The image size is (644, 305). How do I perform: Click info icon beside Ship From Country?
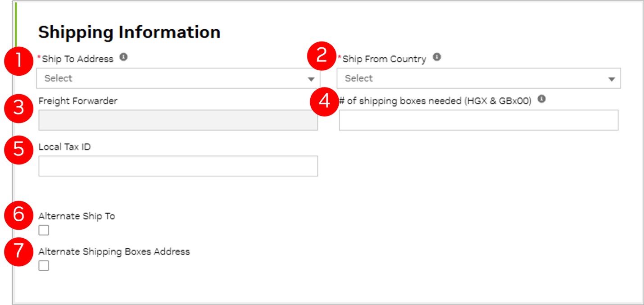(x=436, y=57)
